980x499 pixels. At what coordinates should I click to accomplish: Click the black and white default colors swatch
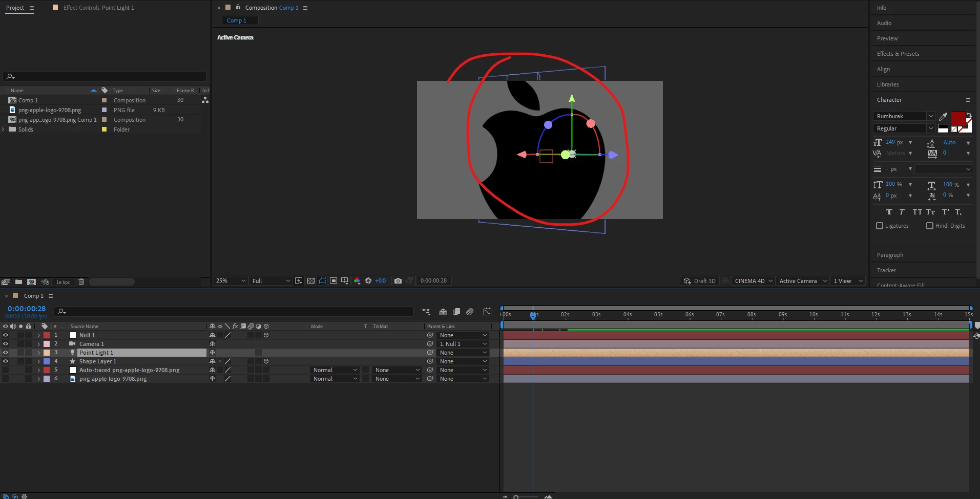943,128
